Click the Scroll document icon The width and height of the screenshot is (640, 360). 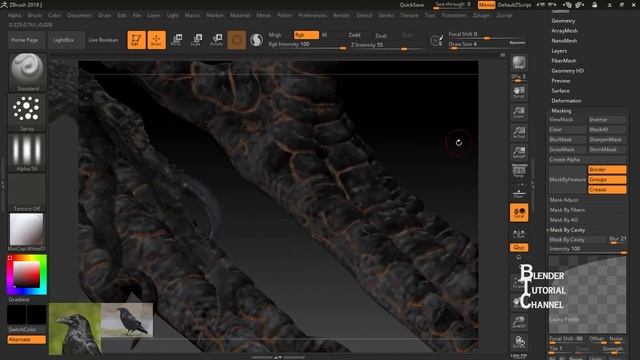(519, 92)
